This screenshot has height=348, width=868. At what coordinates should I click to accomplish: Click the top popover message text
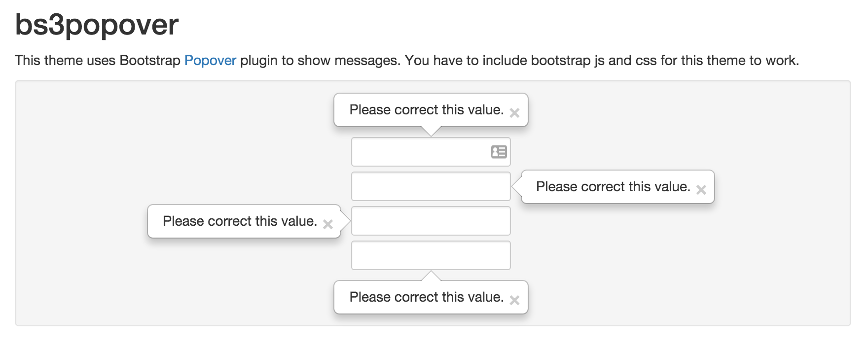click(427, 110)
